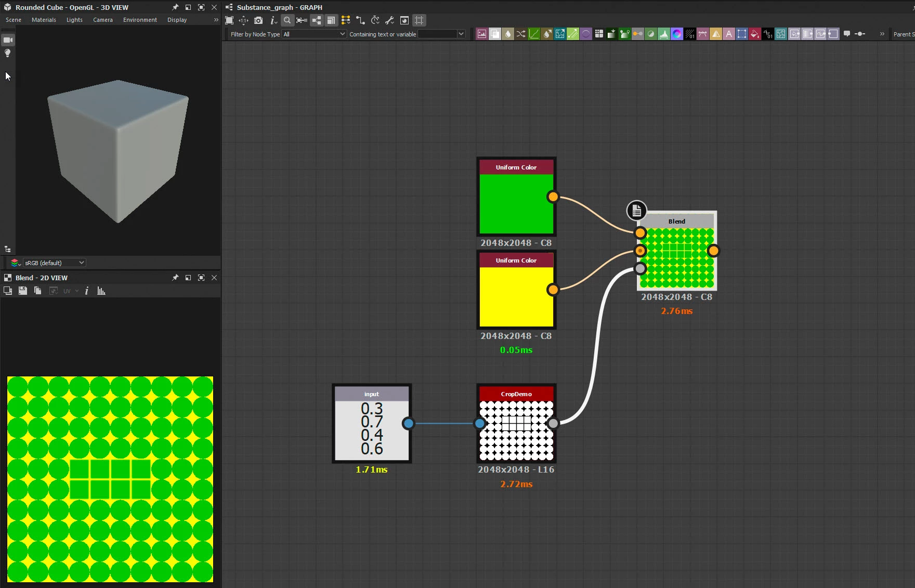Add a Channels Shuffle node
Image resolution: width=915 pixels, height=588 pixels.
521,34
